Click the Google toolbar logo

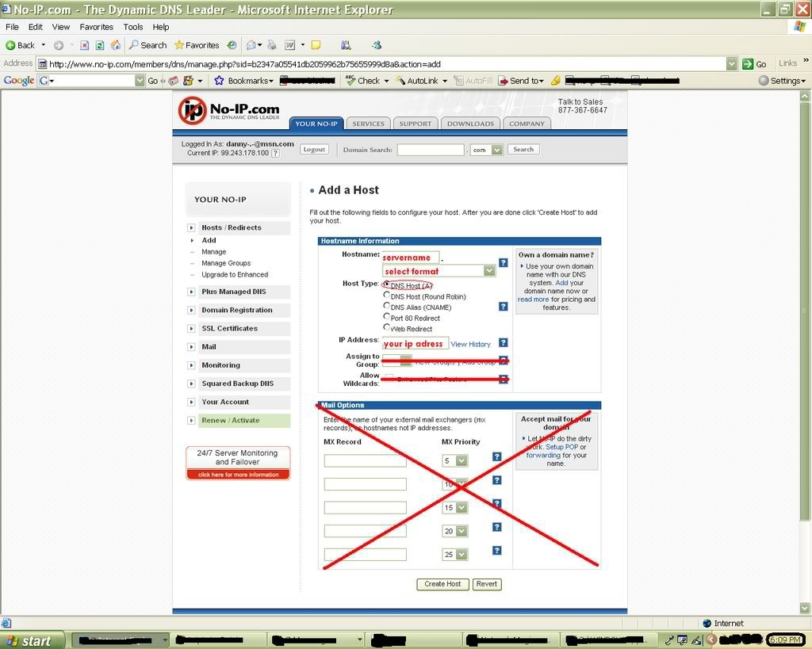tap(19, 80)
